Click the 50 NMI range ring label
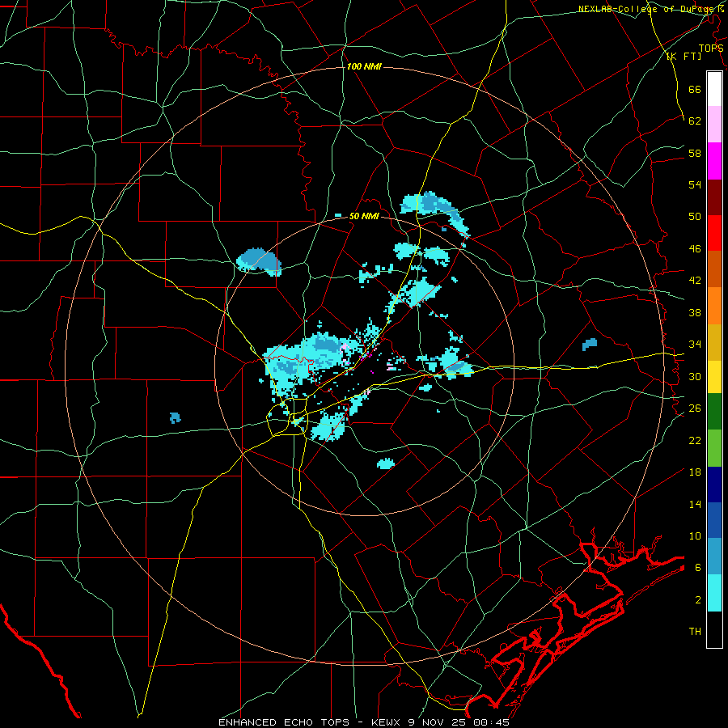 pyautogui.click(x=364, y=217)
